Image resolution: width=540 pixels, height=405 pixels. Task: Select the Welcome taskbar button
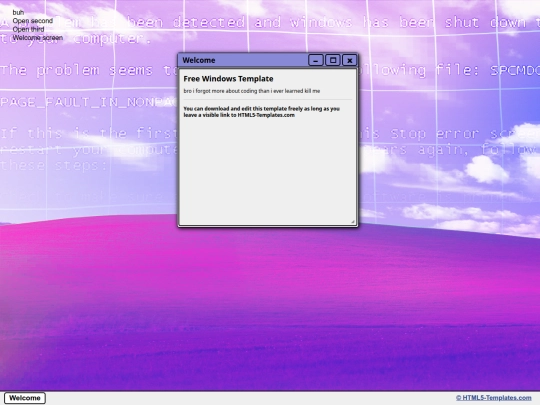point(25,398)
